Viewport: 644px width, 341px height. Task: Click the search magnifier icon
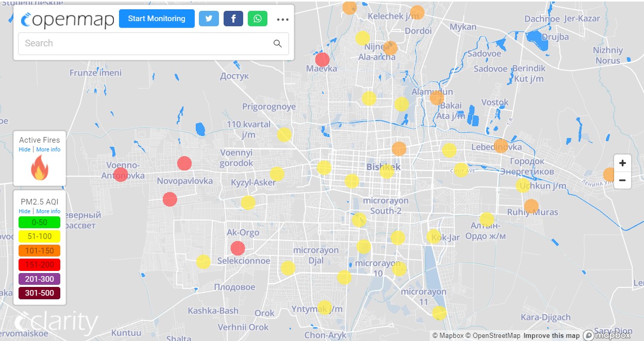[x=278, y=44]
